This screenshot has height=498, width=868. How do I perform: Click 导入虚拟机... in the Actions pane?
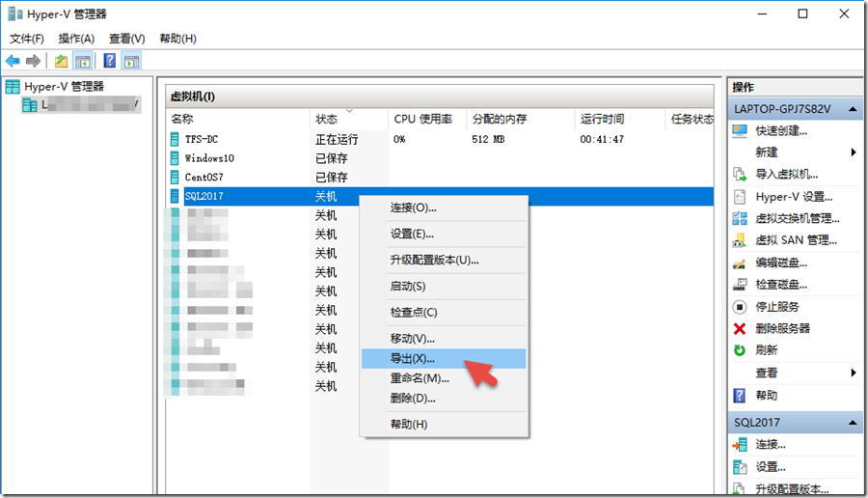coord(787,175)
